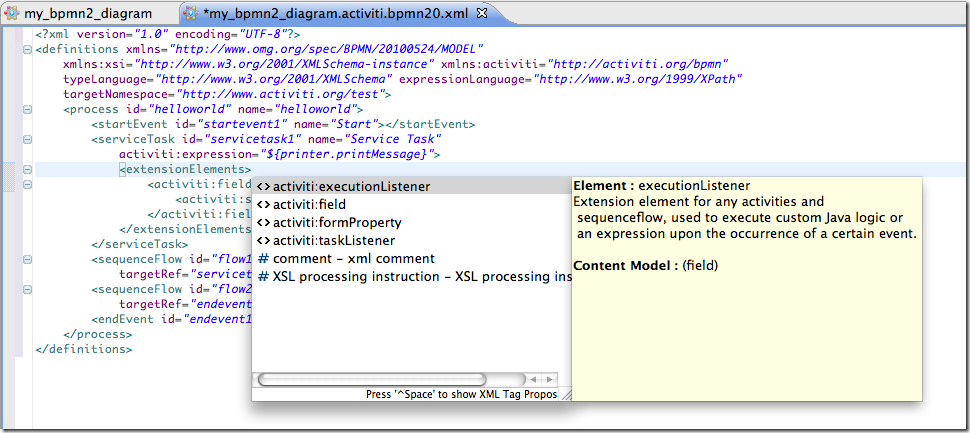Click the closing definitions tag
Screen dimensions: 970x433
84,349
